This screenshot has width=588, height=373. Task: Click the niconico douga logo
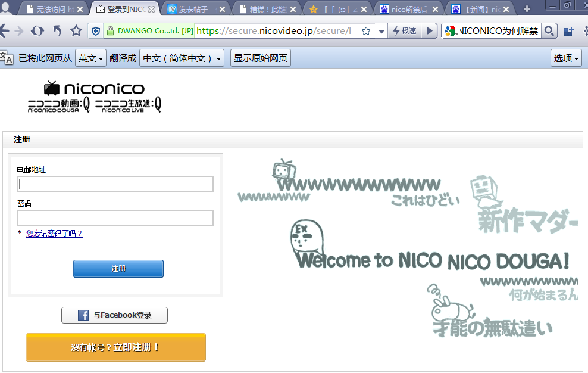(59, 104)
